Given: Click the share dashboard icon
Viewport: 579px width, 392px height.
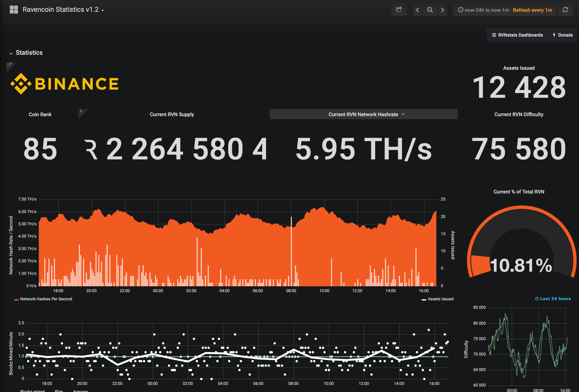Looking at the screenshot, I should point(399,10).
